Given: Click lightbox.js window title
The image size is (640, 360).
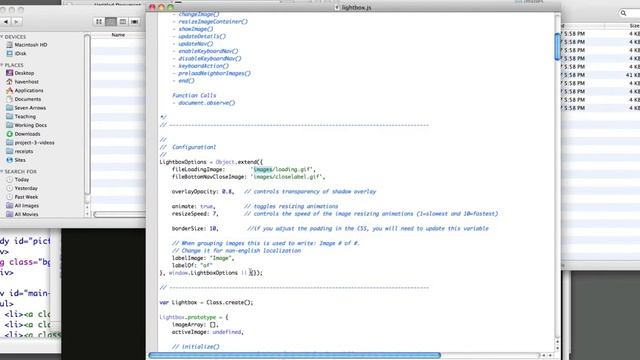Looking at the screenshot, I should click(x=356, y=7).
